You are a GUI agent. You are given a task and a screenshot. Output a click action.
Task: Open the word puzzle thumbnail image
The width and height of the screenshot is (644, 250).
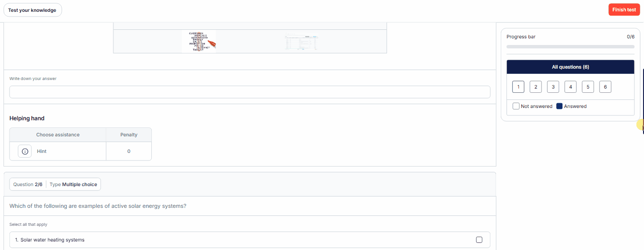[199, 41]
